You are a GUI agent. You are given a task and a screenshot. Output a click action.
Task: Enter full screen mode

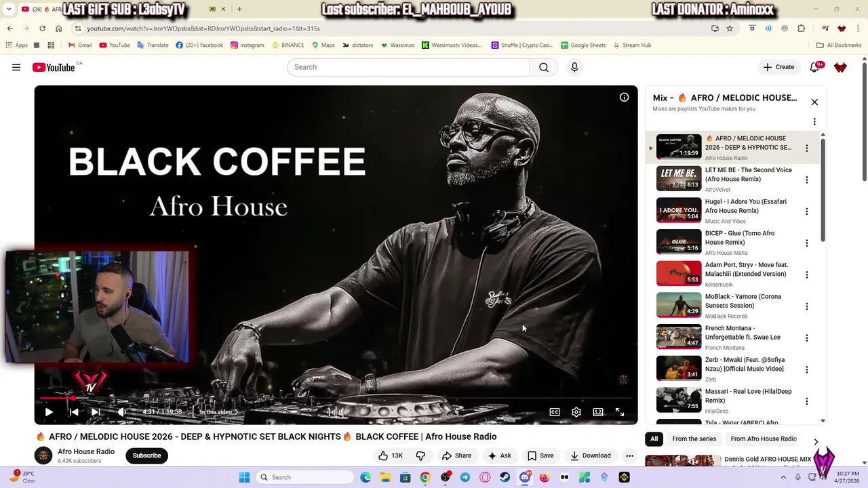coord(620,411)
